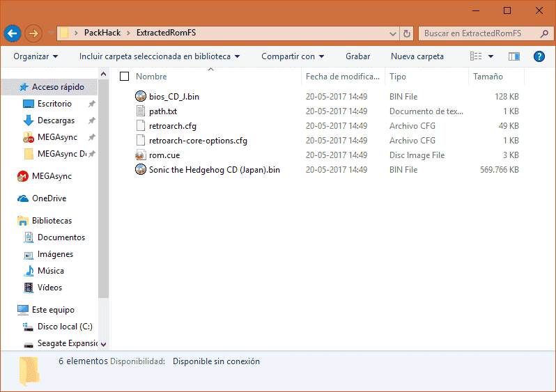This screenshot has height=392, width=556.
Task: Select the ExtractedRomFS breadcrumb
Action: [x=166, y=33]
